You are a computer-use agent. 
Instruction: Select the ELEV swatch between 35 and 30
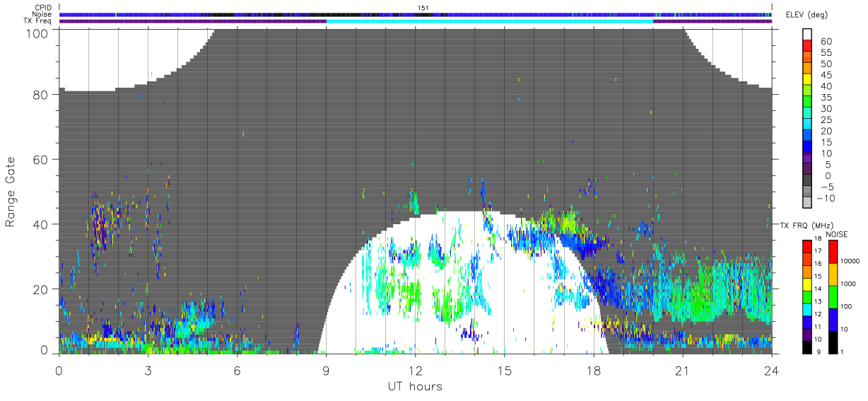pos(808,100)
